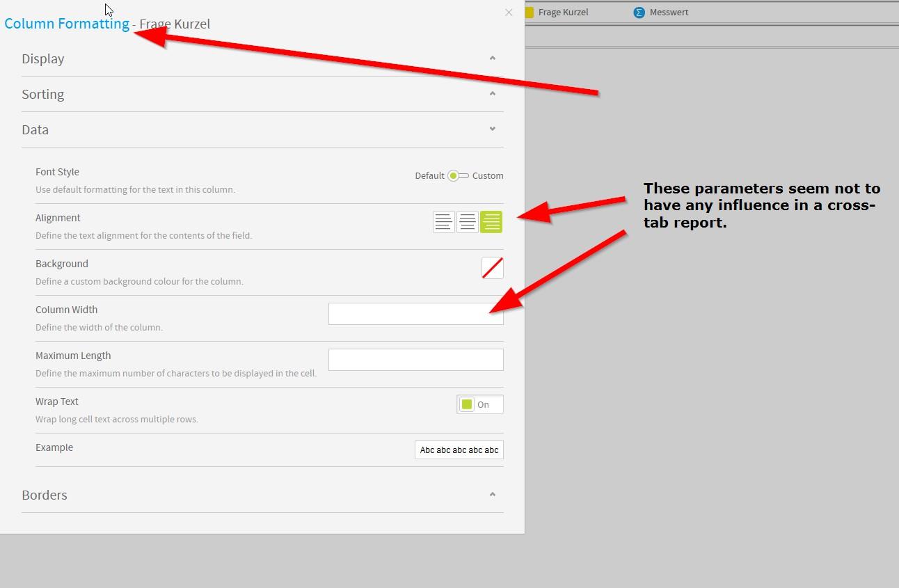Click the Data section heading
Viewport: 899px width, 588px height.
tap(35, 130)
